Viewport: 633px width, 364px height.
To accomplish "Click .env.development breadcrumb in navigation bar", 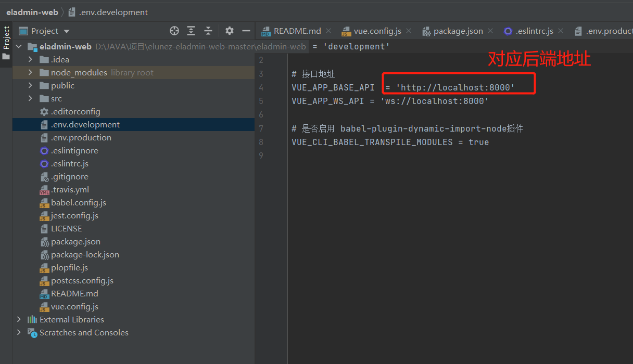I will point(108,12).
